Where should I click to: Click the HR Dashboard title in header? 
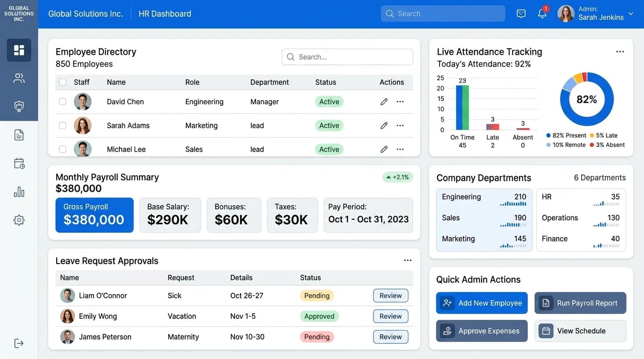[x=165, y=14]
